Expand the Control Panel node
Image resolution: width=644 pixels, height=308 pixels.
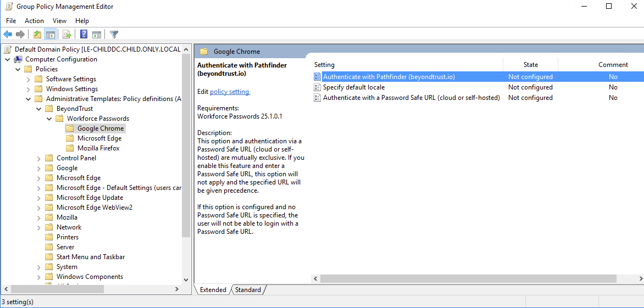[x=38, y=158]
